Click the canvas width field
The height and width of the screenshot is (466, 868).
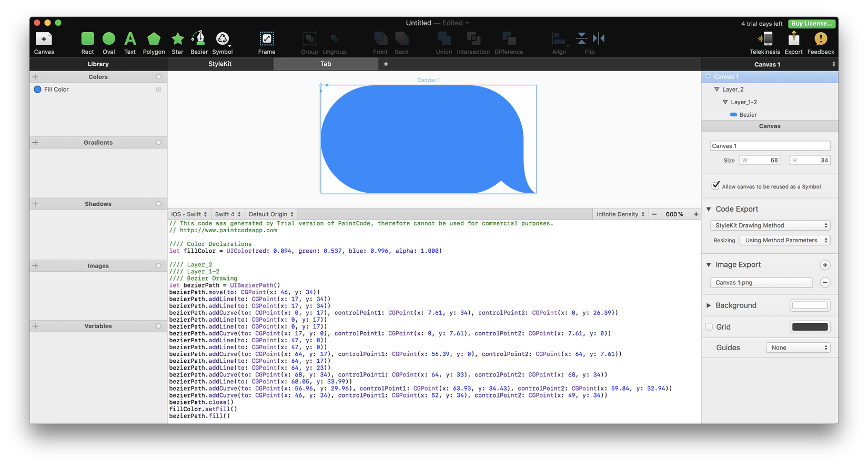point(760,160)
